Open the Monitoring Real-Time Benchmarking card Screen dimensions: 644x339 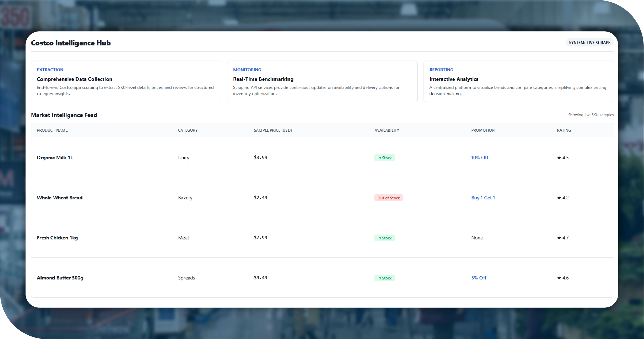click(322, 81)
